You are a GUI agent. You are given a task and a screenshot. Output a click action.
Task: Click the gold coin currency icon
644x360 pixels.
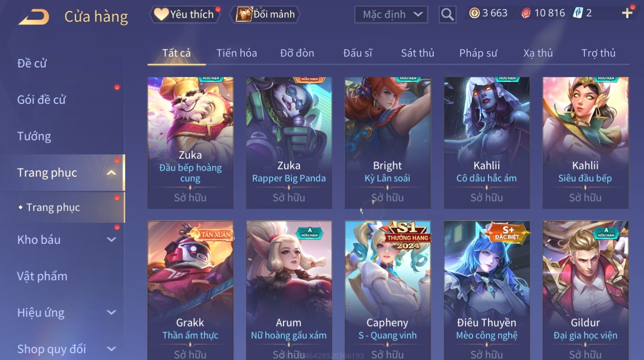pyautogui.click(x=474, y=13)
